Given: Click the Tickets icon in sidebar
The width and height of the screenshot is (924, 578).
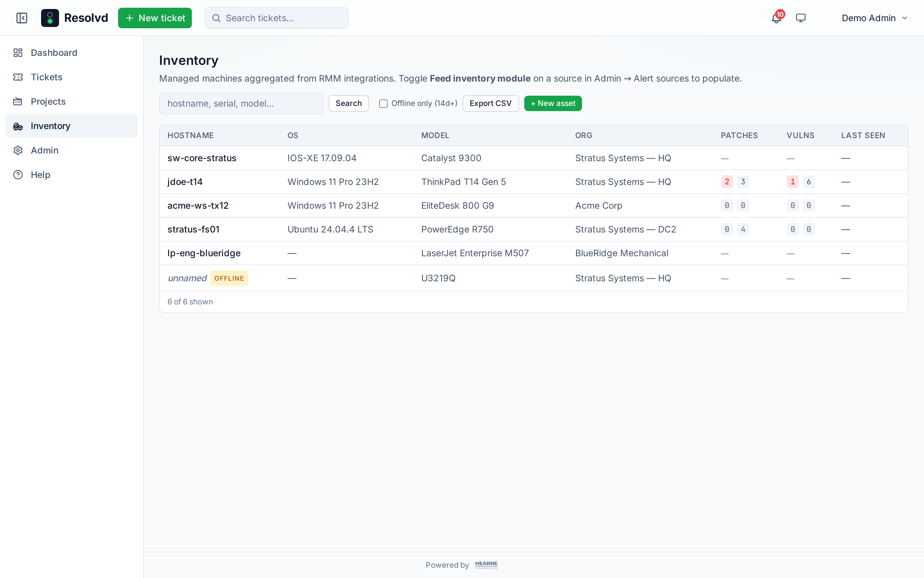Looking at the screenshot, I should [x=18, y=77].
